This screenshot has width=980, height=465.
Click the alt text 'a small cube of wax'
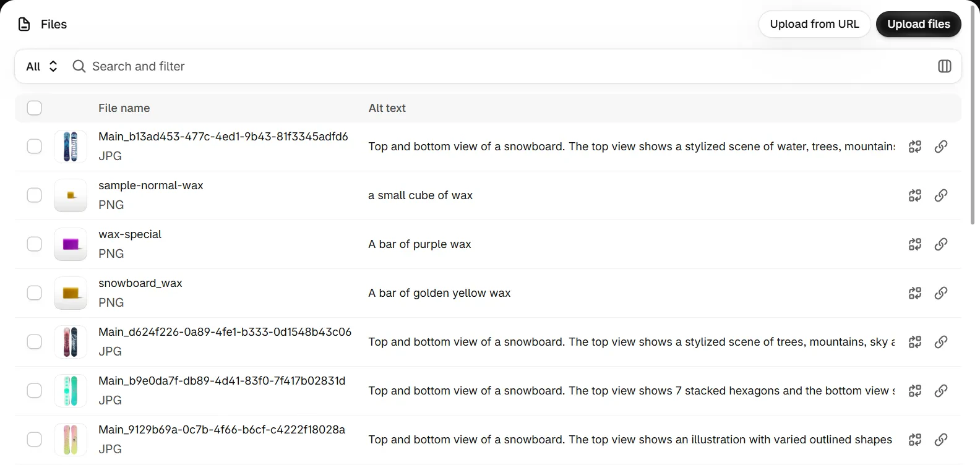tap(420, 195)
